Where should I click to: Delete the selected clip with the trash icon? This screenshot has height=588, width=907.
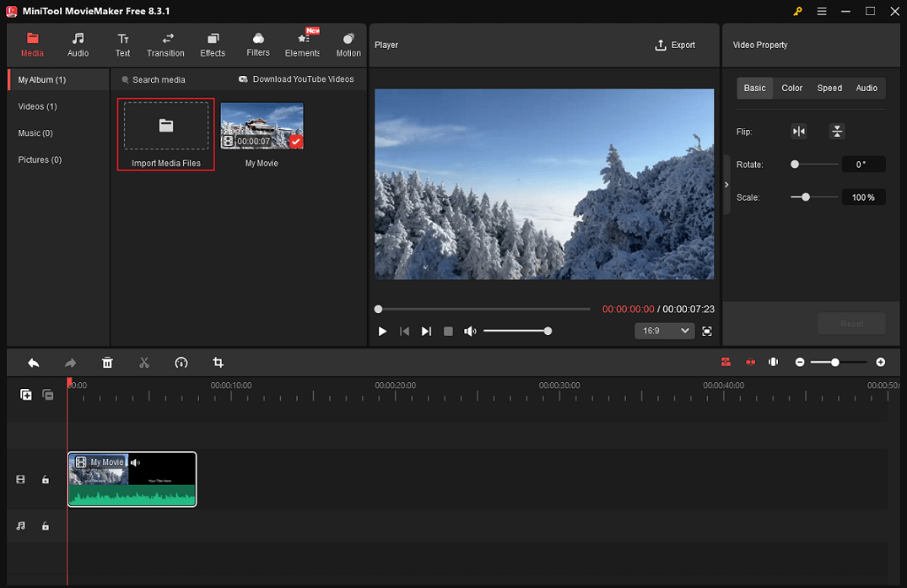click(107, 362)
